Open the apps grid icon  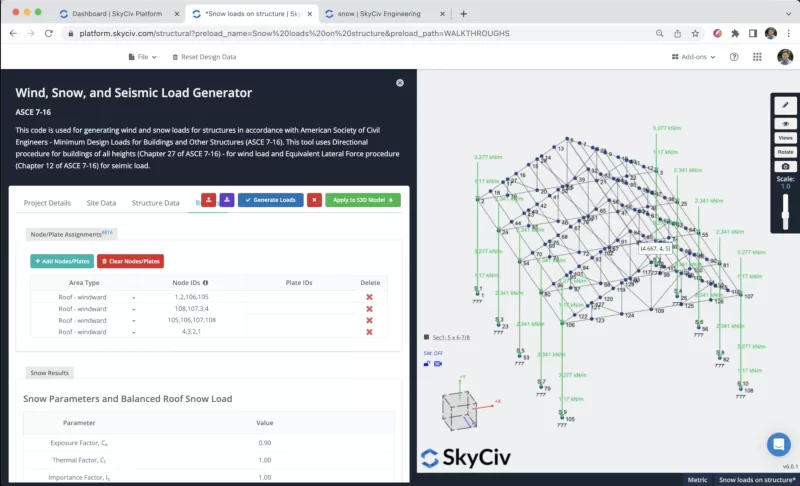point(757,57)
